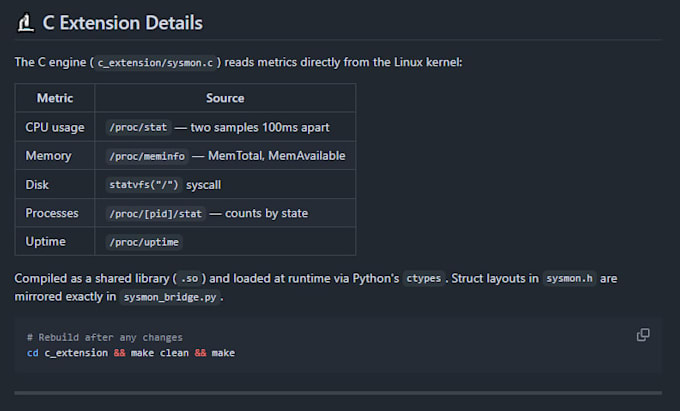Click the sysmon.h inline code
Screen dimensions: 680x411
click(569, 278)
